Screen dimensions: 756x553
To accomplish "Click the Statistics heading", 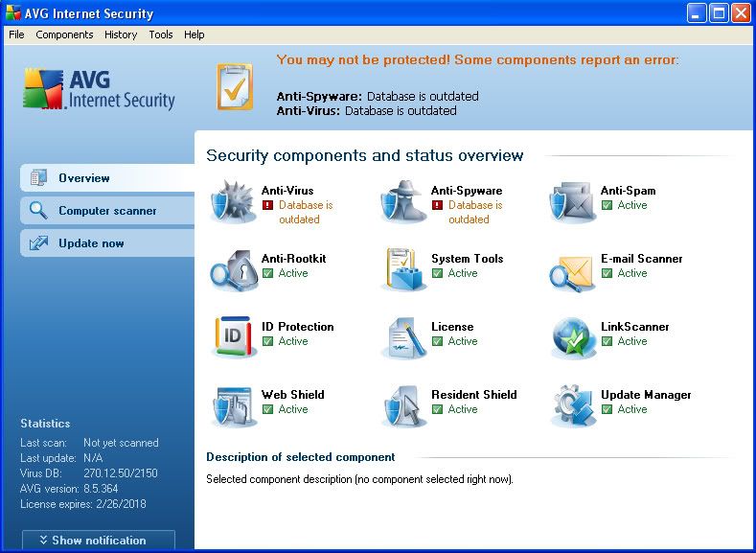I will tap(45, 424).
